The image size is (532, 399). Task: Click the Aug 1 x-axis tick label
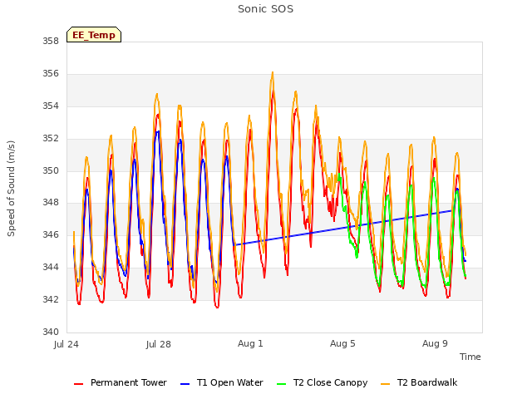tap(250, 343)
